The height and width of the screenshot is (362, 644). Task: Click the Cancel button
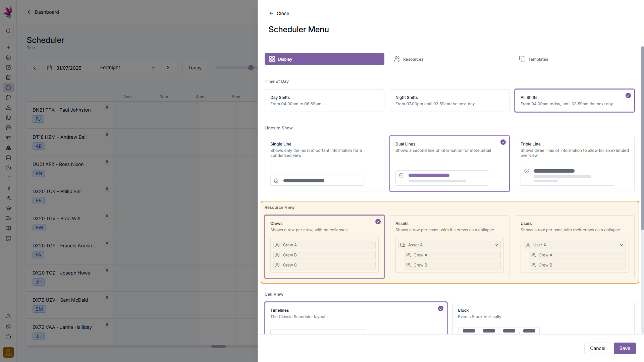coord(597,348)
